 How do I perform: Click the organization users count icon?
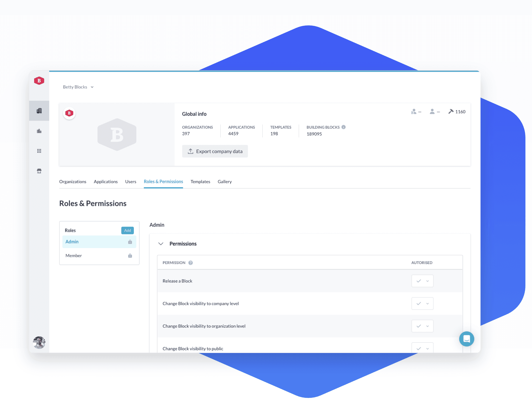click(414, 112)
